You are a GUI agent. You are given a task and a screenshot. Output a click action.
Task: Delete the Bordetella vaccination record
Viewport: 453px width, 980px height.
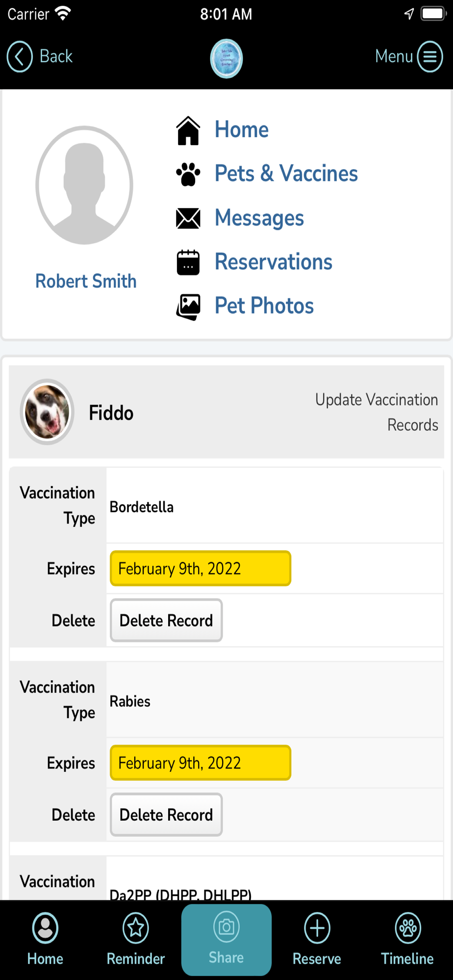coord(166,620)
